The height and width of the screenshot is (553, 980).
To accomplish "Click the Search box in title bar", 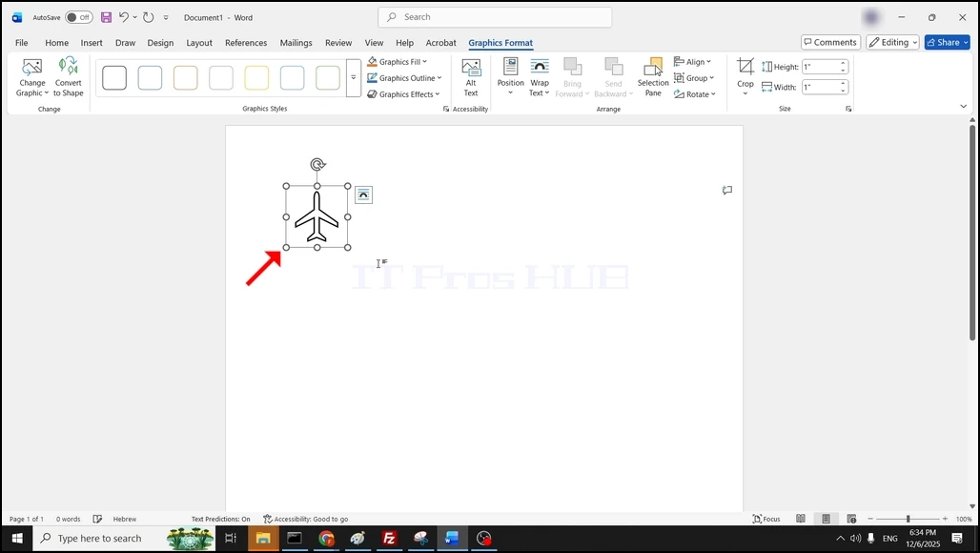I will pos(495,17).
